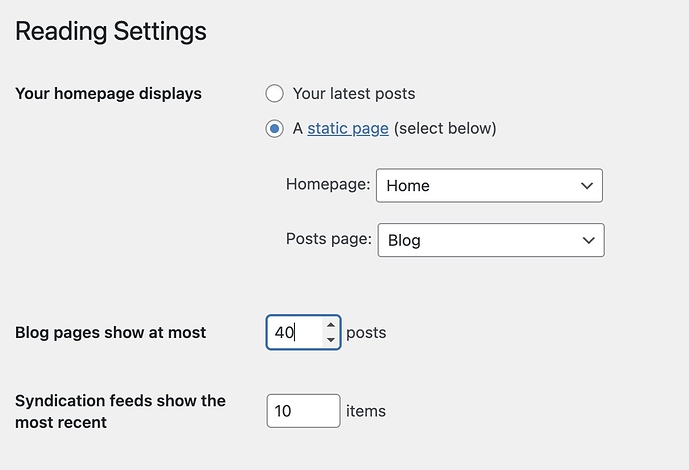Click the "items" text beside syndication field
689x470 pixels.
pos(366,411)
